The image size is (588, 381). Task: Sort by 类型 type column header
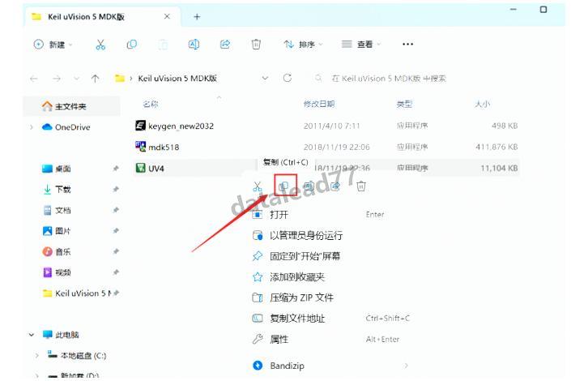point(404,104)
